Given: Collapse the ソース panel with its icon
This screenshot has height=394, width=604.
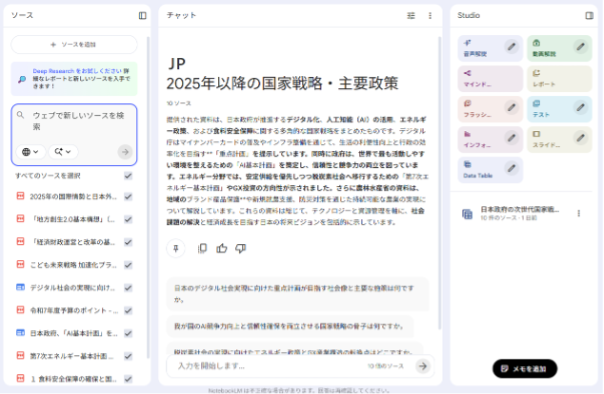Looking at the screenshot, I should tap(143, 15).
